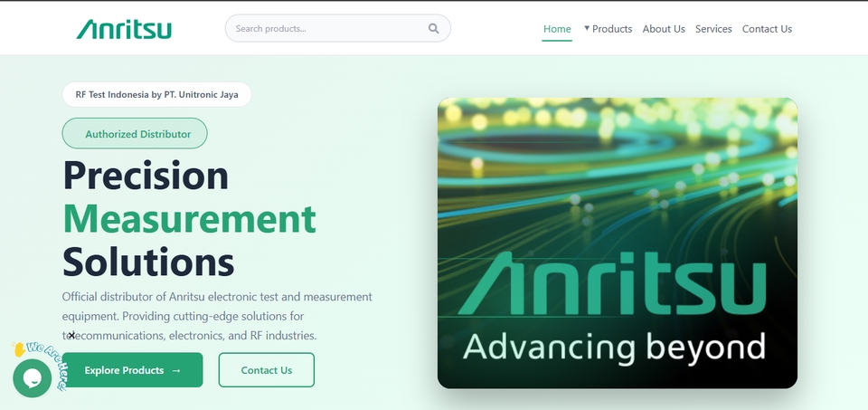This screenshot has height=410, width=868.
Task: Click the Official distributor description text
Action: tap(217, 317)
